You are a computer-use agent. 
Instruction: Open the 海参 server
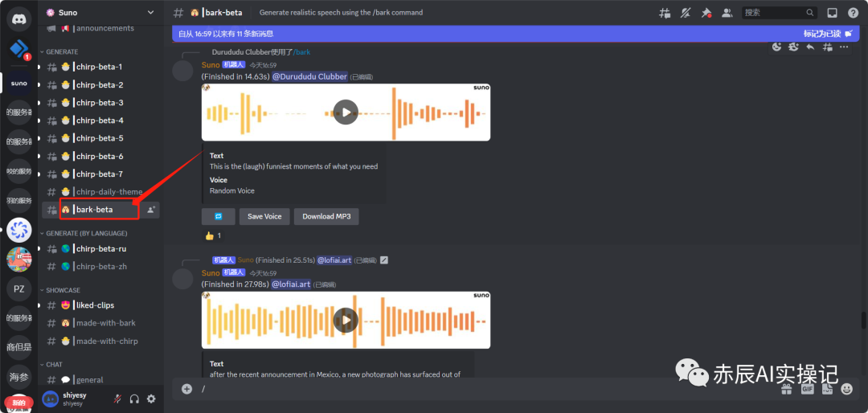point(18,377)
